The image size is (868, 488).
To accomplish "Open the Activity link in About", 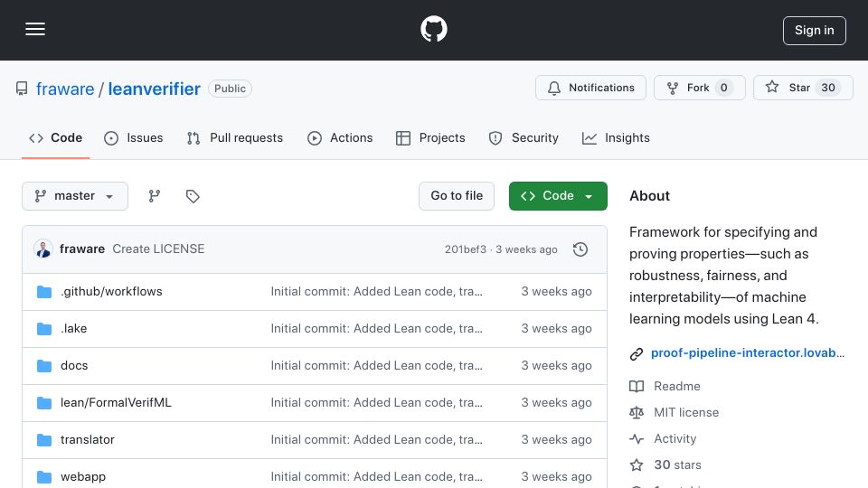I will pos(675,439).
